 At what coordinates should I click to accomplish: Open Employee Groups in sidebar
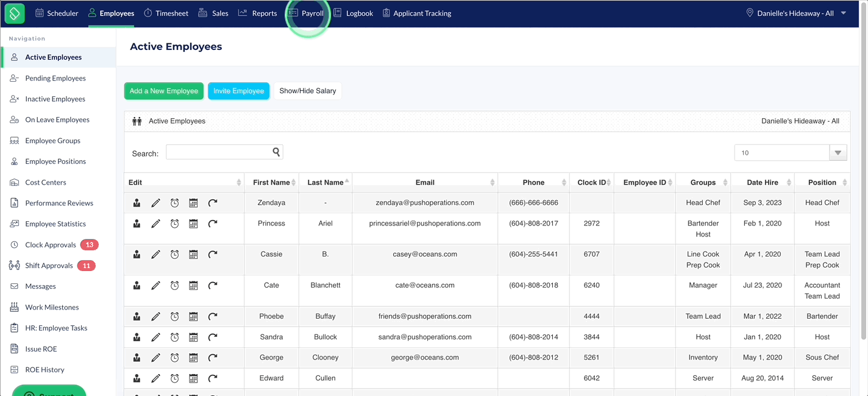(x=52, y=141)
